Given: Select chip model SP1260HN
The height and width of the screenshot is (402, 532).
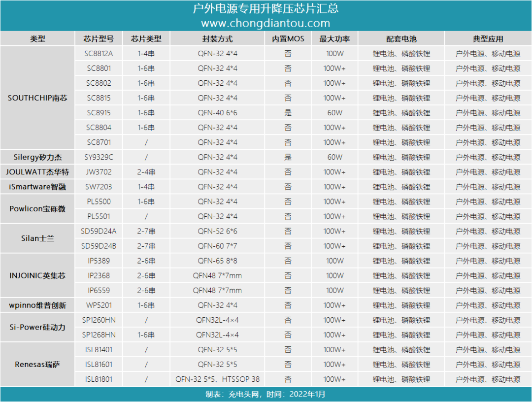Looking at the screenshot, I should point(99,320).
